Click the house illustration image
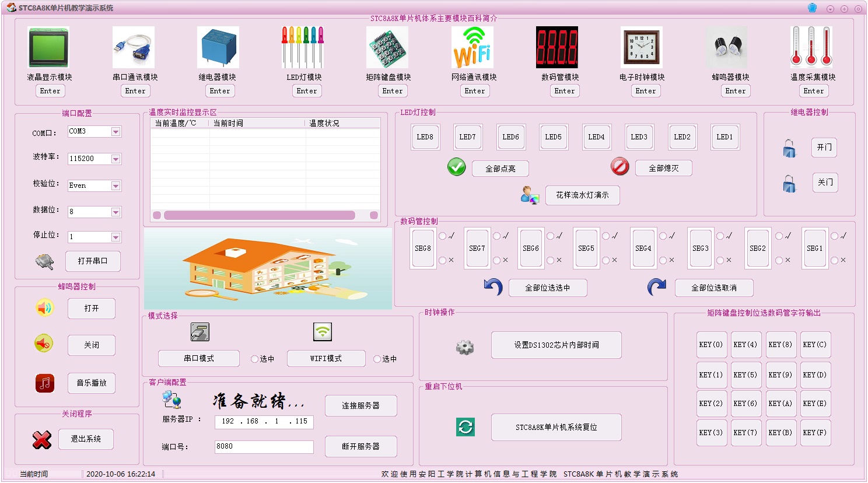The height and width of the screenshot is (483, 868). (x=268, y=268)
